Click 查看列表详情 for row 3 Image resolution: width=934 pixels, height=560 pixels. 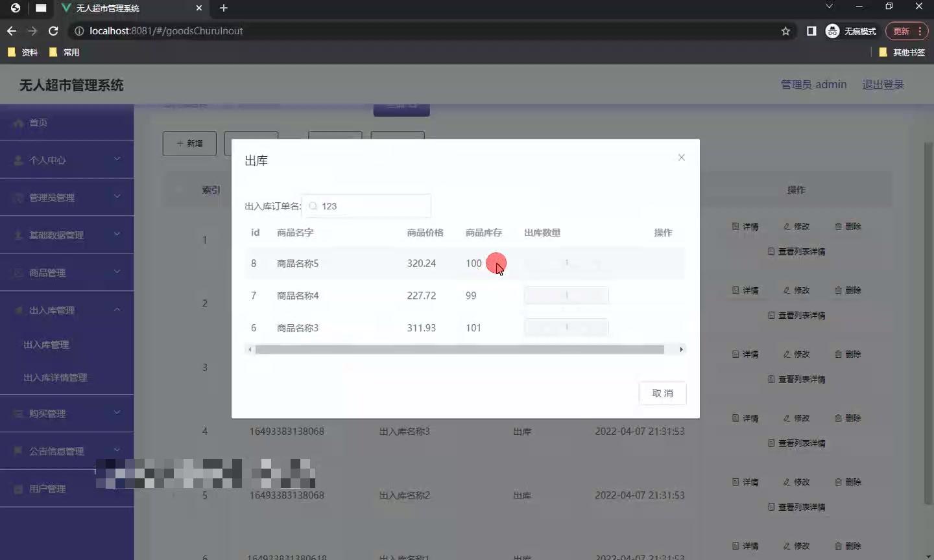(x=796, y=379)
